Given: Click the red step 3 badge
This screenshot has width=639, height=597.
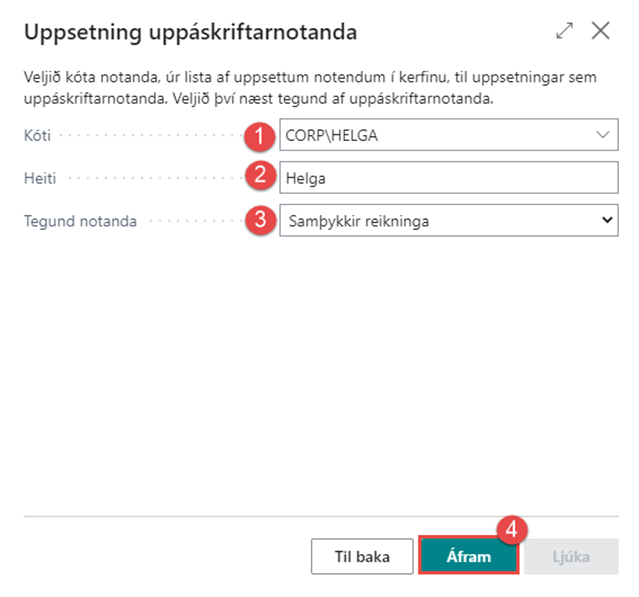Looking at the screenshot, I should coord(262,220).
